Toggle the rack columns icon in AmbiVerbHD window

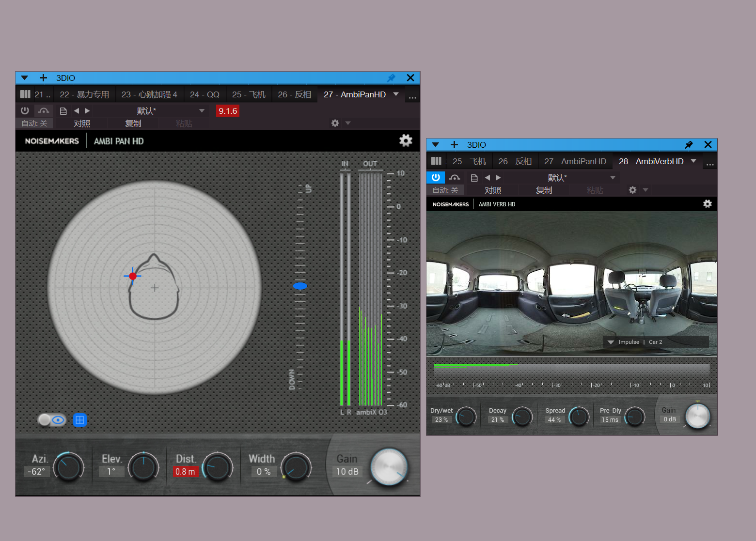[436, 161]
